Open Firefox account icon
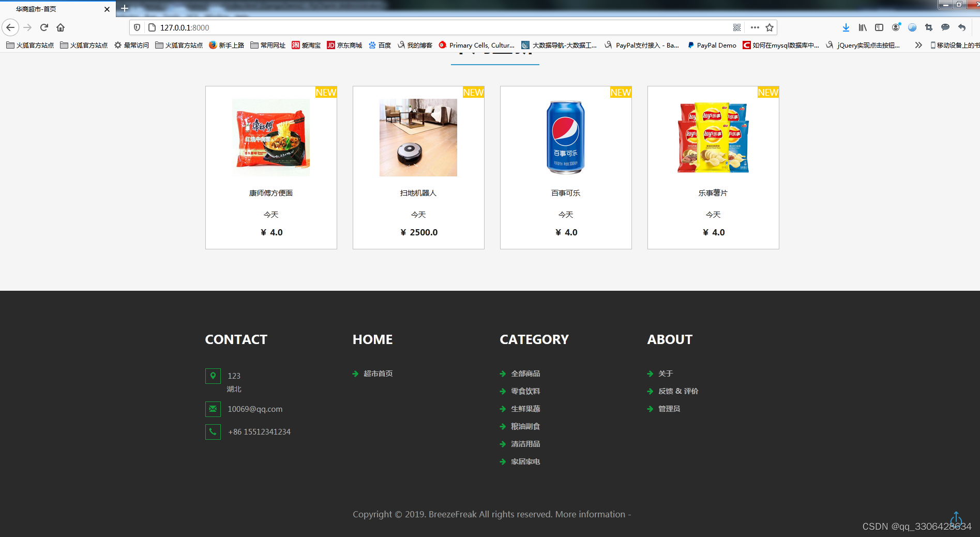Image resolution: width=980 pixels, height=537 pixels. pyautogui.click(x=896, y=27)
